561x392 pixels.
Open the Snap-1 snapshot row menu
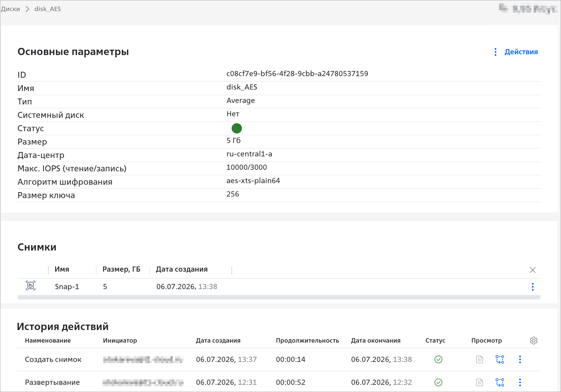pyautogui.click(x=532, y=287)
